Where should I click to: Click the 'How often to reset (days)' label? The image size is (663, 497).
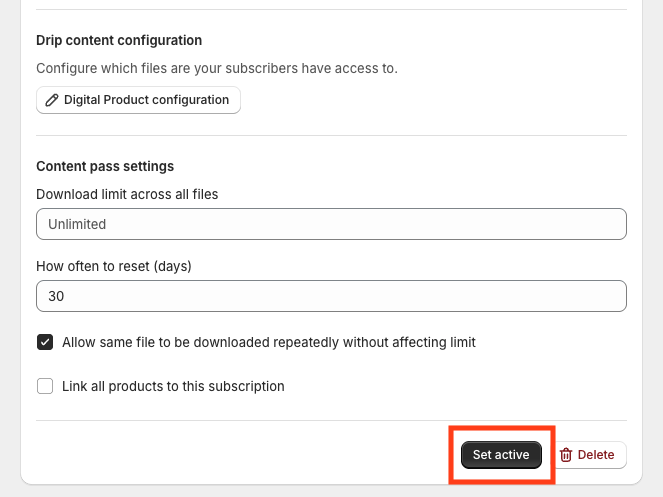113,266
